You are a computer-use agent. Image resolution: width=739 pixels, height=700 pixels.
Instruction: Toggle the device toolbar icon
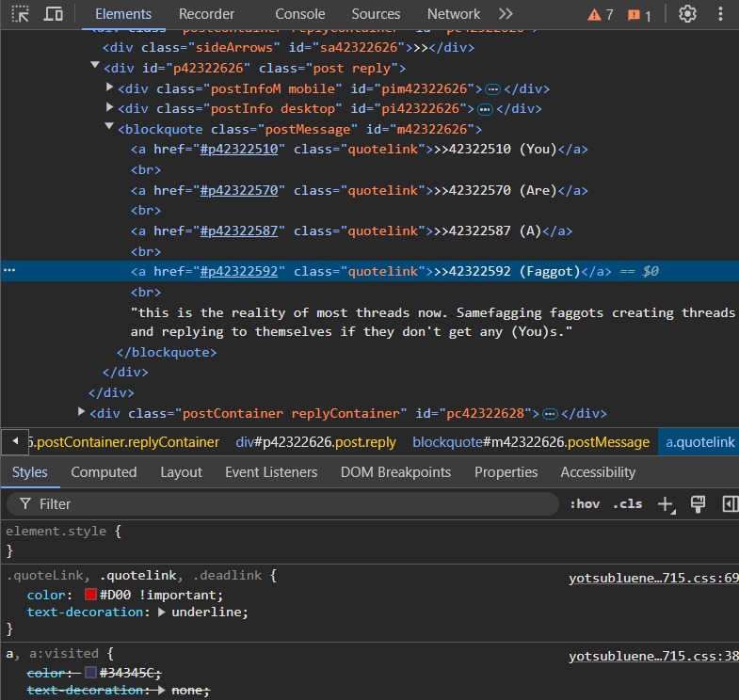point(54,14)
